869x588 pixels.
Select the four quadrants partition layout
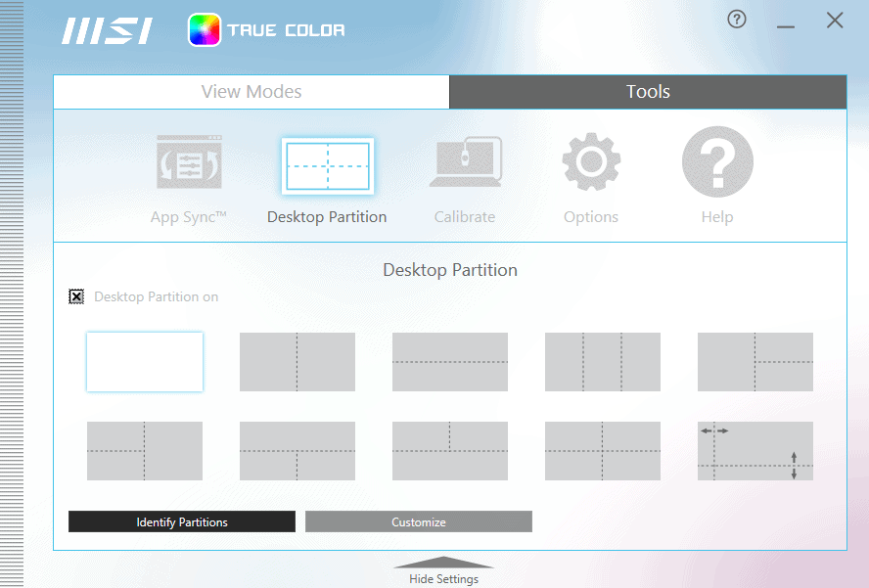click(603, 451)
